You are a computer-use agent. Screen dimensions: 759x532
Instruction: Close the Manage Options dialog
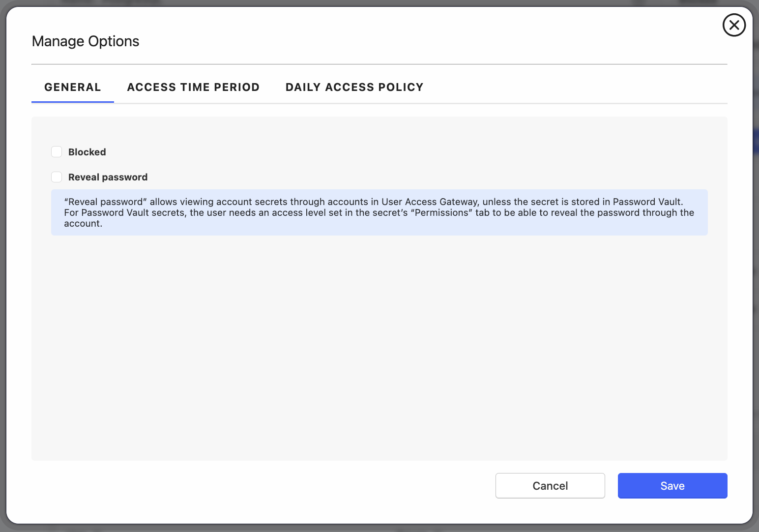(734, 25)
